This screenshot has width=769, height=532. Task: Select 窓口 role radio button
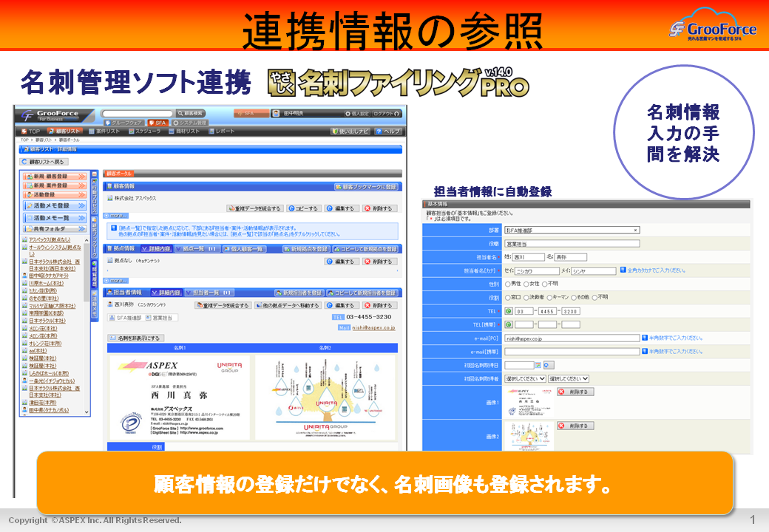[x=507, y=297]
